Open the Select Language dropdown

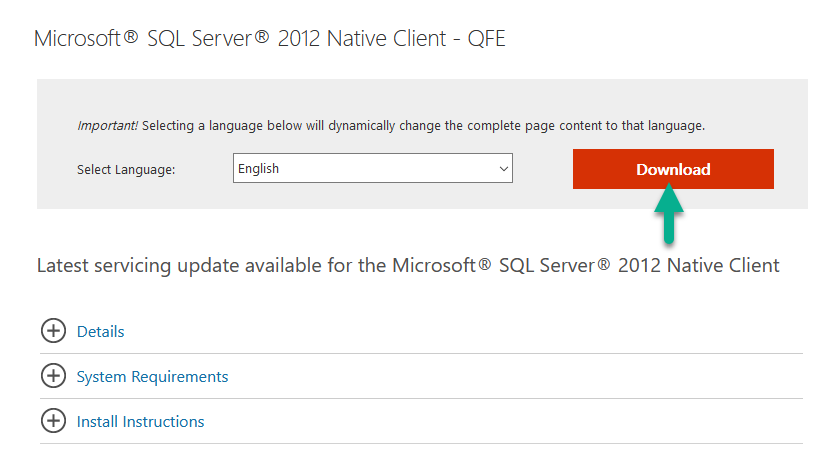point(373,168)
